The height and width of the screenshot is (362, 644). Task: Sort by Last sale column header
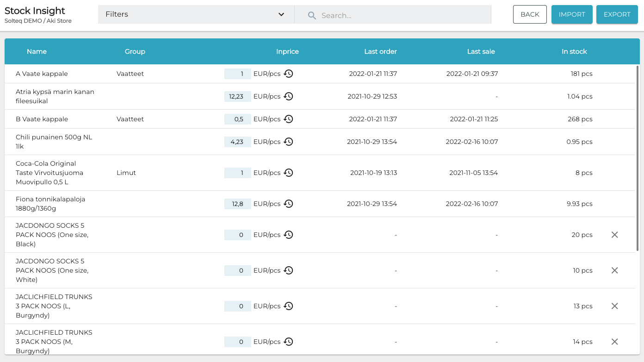[481, 51]
